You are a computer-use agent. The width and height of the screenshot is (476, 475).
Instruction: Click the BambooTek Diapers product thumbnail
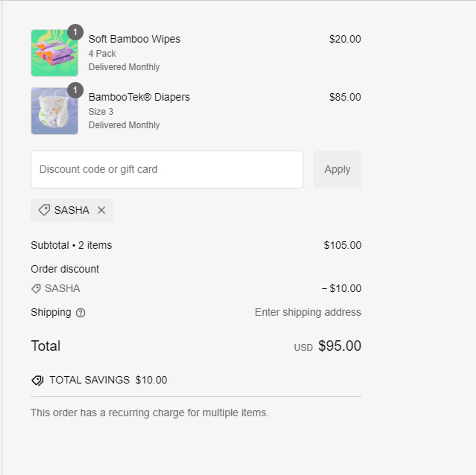pyautogui.click(x=54, y=111)
